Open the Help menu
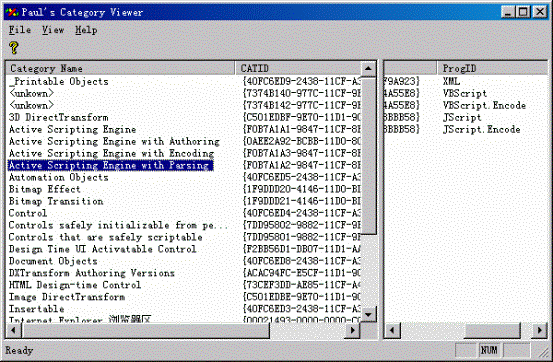This screenshot has width=553, height=362. [x=86, y=30]
